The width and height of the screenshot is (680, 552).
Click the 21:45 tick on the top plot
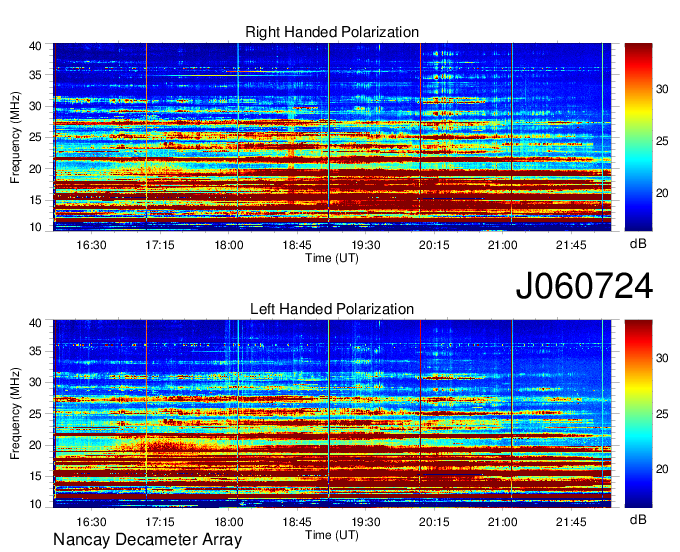571,245
